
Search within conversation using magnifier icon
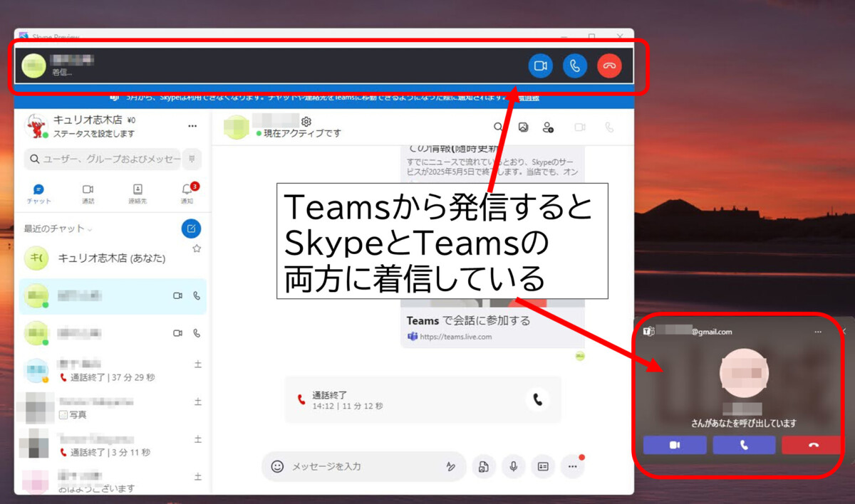[498, 127]
